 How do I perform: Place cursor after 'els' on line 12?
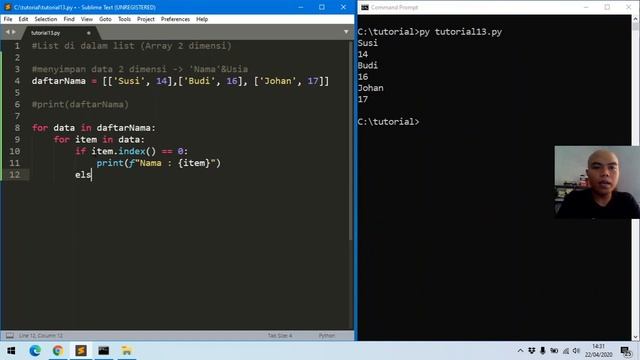click(92, 175)
